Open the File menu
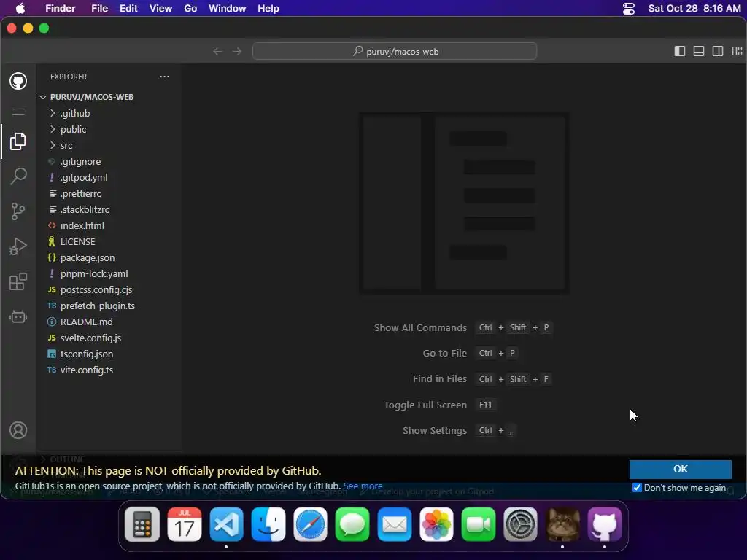747x560 pixels. pyautogui.click(x=99, y=8)
